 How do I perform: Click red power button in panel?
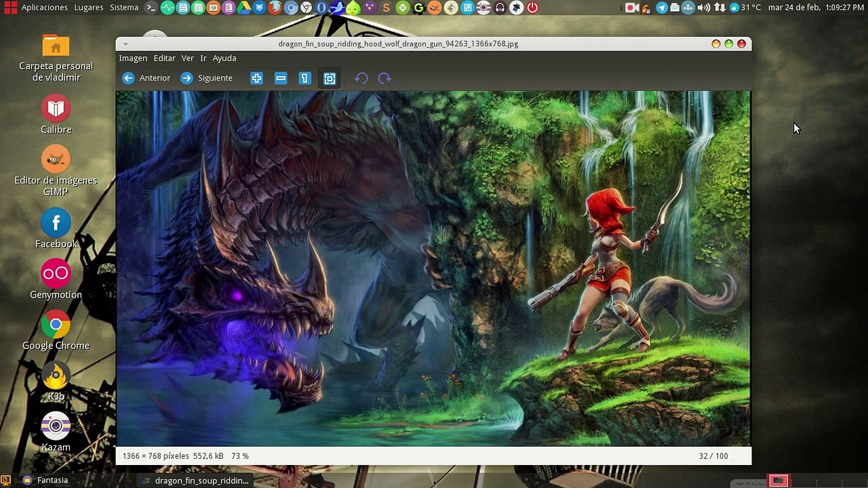click(532, 7)
